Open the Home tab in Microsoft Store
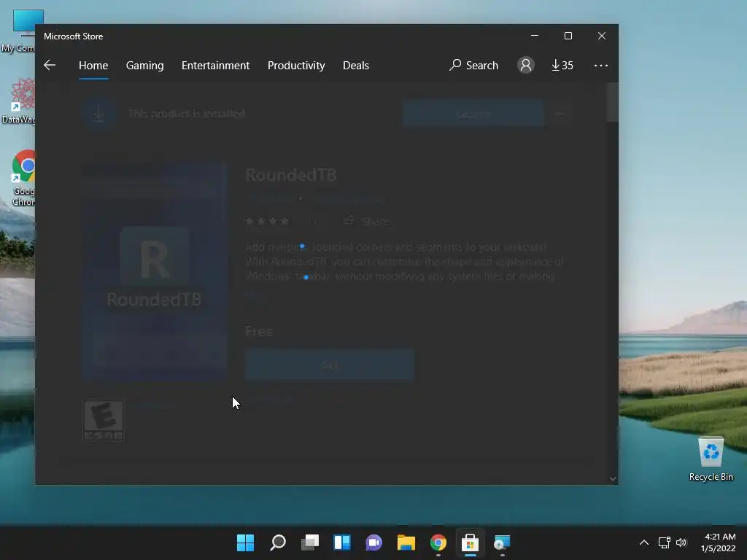The height and width of the screenshot is (560, 747). pos(93,65)
